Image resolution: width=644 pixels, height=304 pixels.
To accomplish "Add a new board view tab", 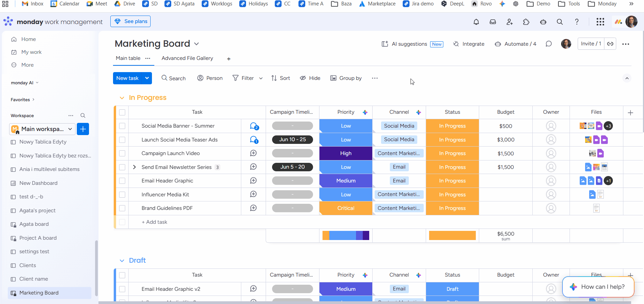I will tap(229, 59).
